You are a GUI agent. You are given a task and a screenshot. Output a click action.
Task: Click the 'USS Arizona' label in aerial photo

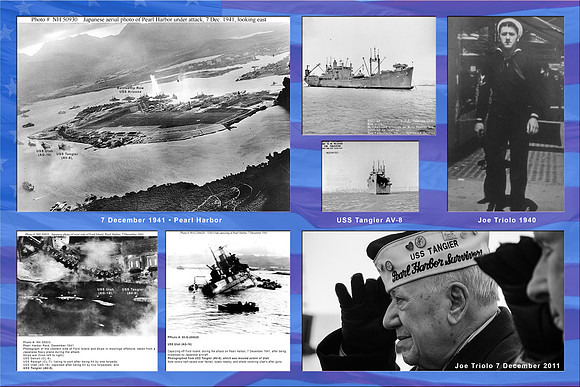129,91
